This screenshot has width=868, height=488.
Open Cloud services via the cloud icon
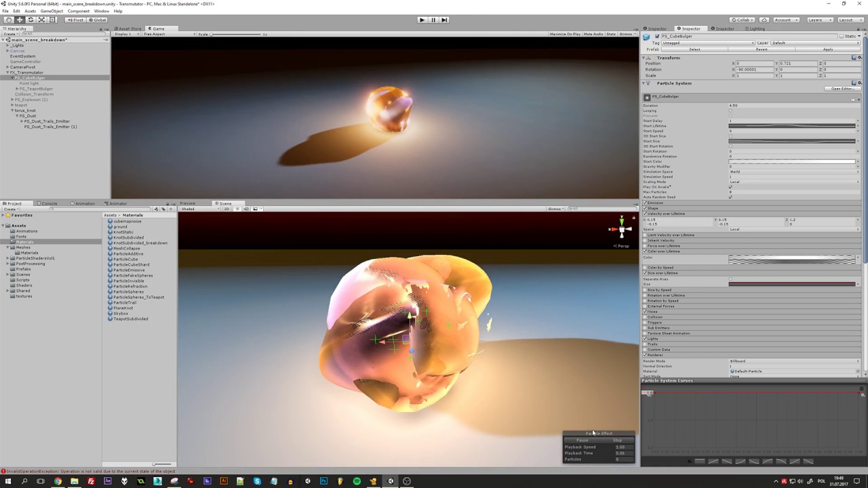click(x=764, y=20)
